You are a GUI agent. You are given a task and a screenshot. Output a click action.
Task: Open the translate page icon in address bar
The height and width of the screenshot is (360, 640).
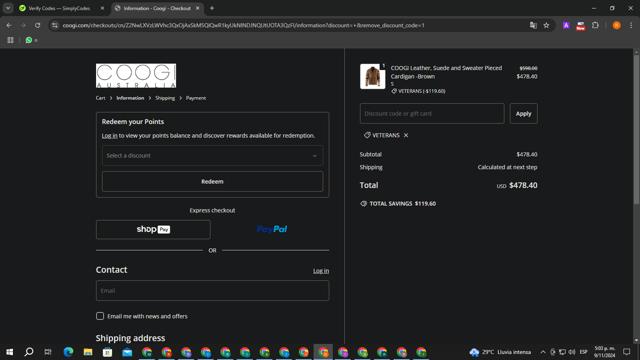coord(533,25)
